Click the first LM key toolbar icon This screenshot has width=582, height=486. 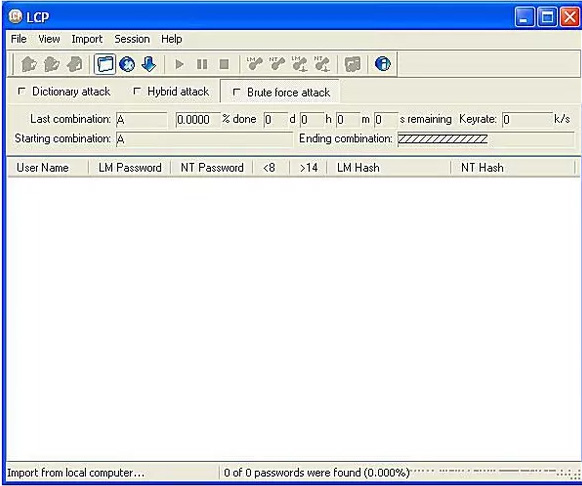point(255,64)
